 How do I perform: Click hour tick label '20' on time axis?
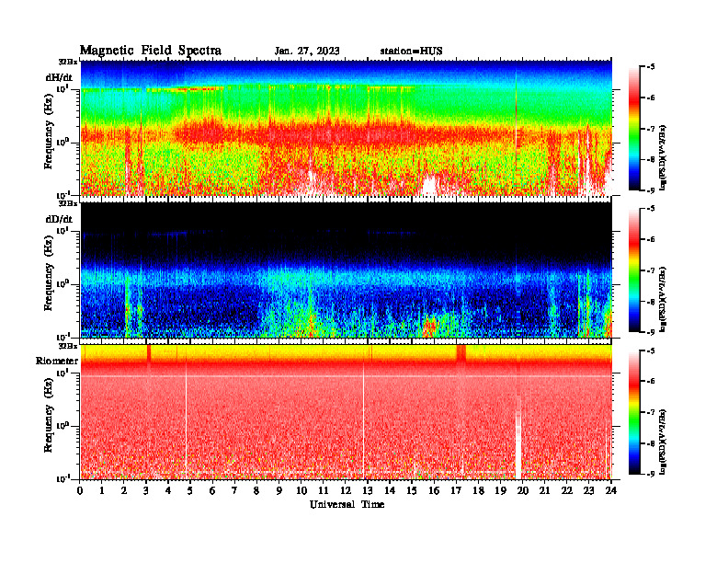[523, 491]
